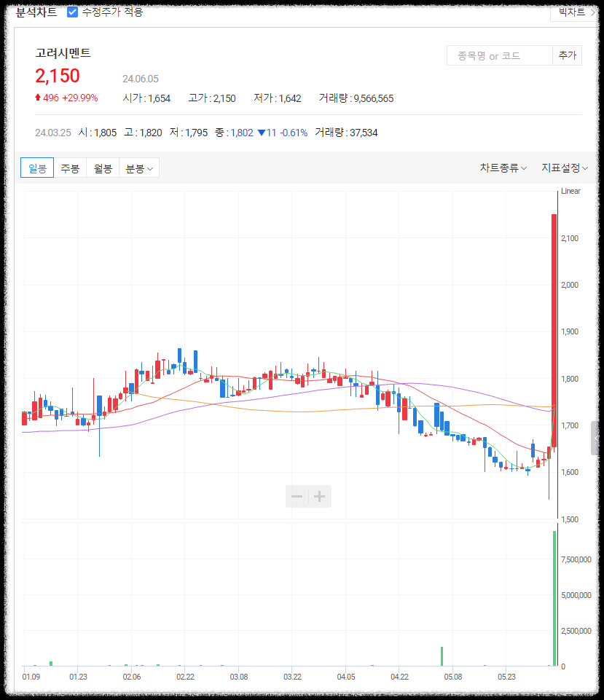This screenshot has height=700, width=604.
Task: Click the current price 2,150
Action: point(57,76)
